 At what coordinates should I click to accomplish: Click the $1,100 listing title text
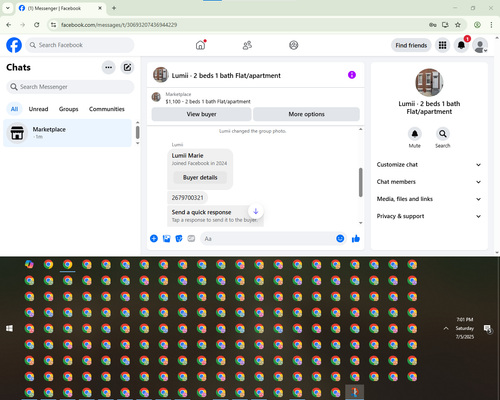(208, 102)
